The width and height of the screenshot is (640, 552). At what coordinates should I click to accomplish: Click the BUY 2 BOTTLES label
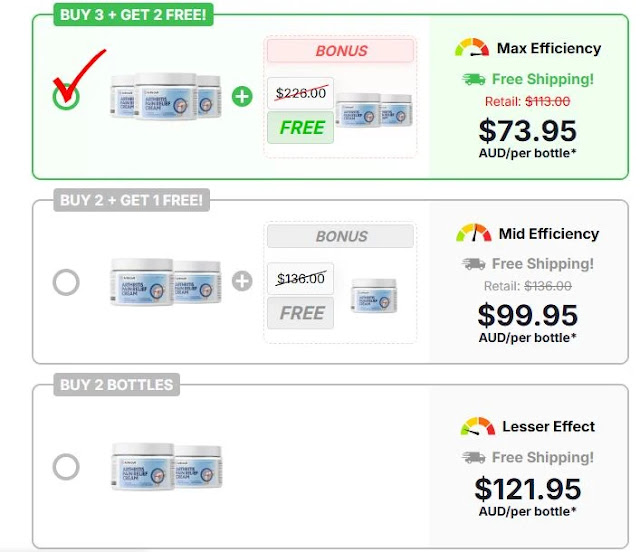(116, 385)
